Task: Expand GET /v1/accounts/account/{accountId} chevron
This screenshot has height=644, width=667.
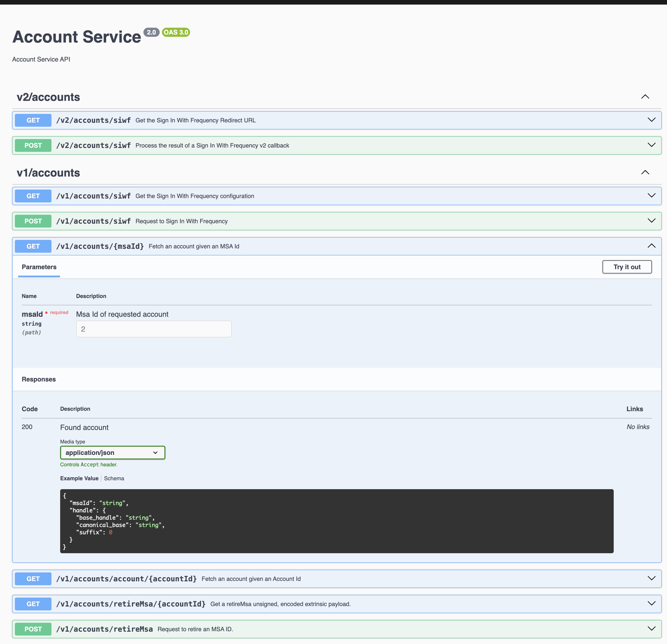Action: (651, 578)
